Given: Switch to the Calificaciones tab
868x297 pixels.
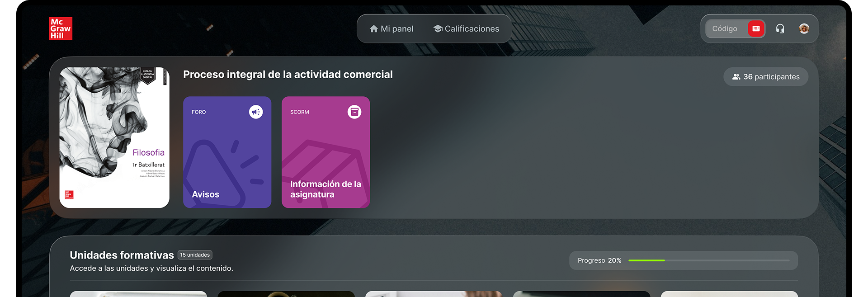Looking at the screenshot, I should click(x=466, y=29).
